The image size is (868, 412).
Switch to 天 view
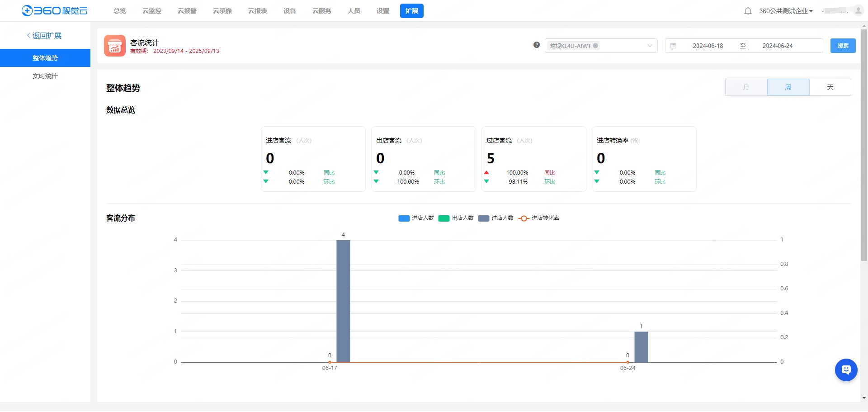point(830,87)
